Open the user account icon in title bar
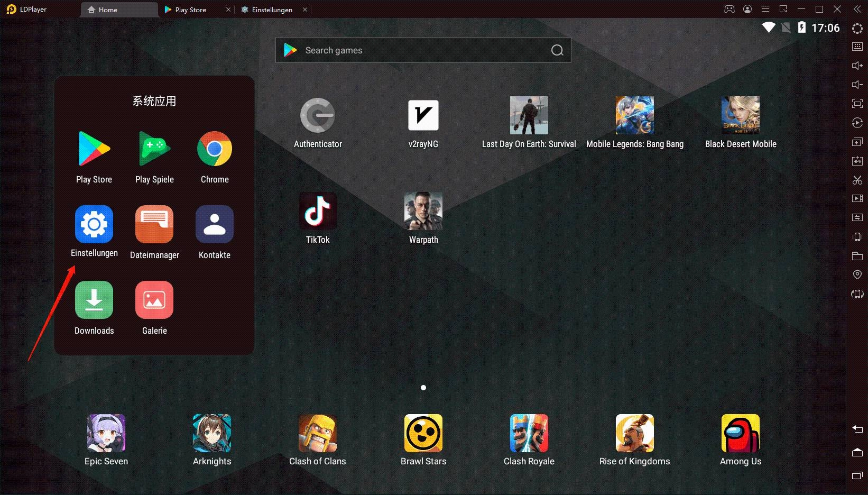868x495 pixels. 747,9
